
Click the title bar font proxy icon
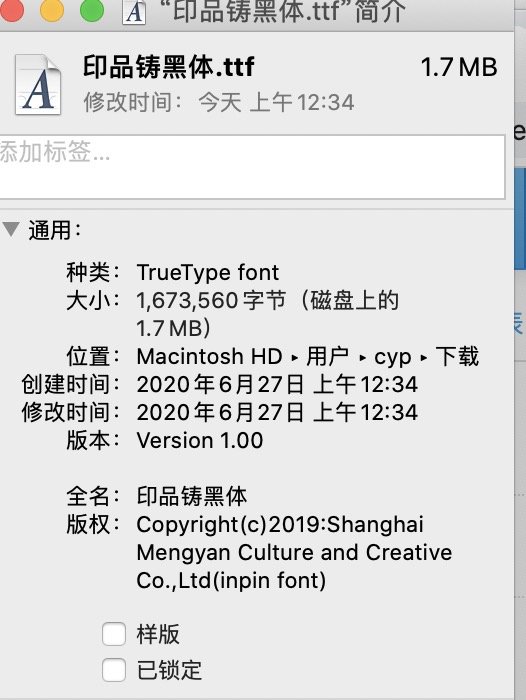(134, 12)
